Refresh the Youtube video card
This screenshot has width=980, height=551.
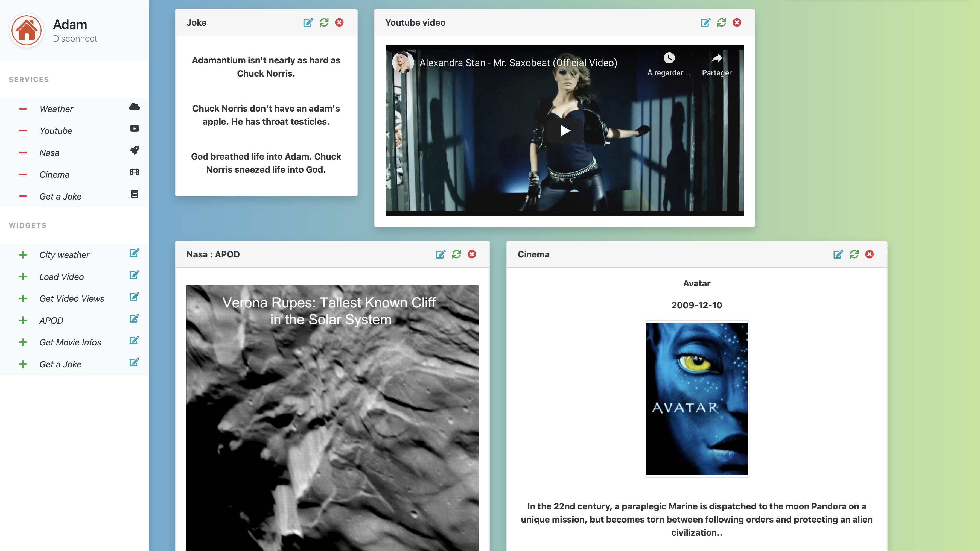(x=721, y=22)
